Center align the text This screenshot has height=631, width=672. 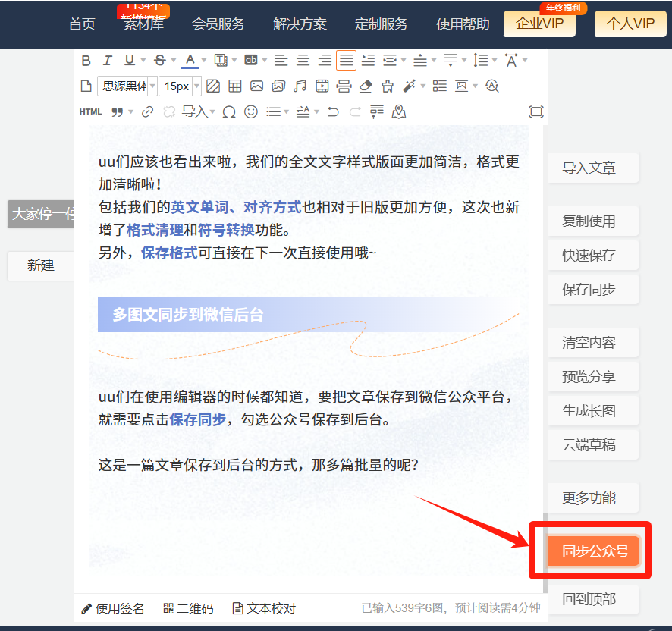click(303, 61)
